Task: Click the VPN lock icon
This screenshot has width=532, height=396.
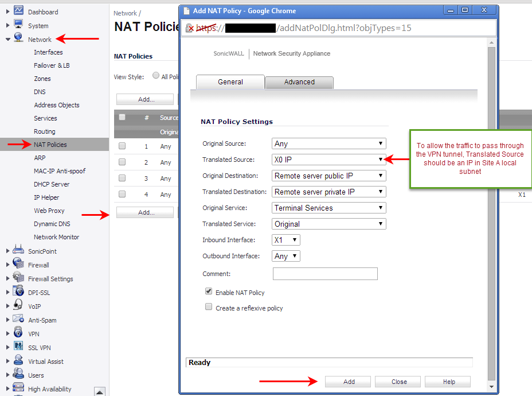Action: 18,333
